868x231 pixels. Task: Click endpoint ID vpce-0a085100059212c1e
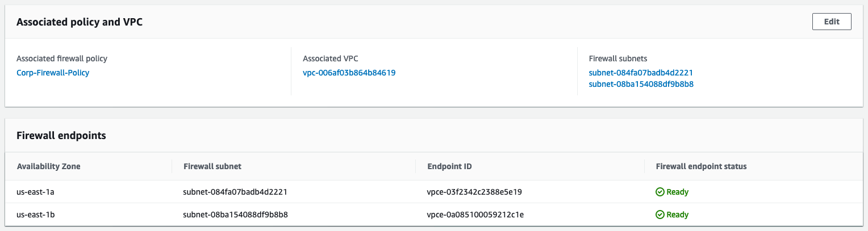coord(475,215)
